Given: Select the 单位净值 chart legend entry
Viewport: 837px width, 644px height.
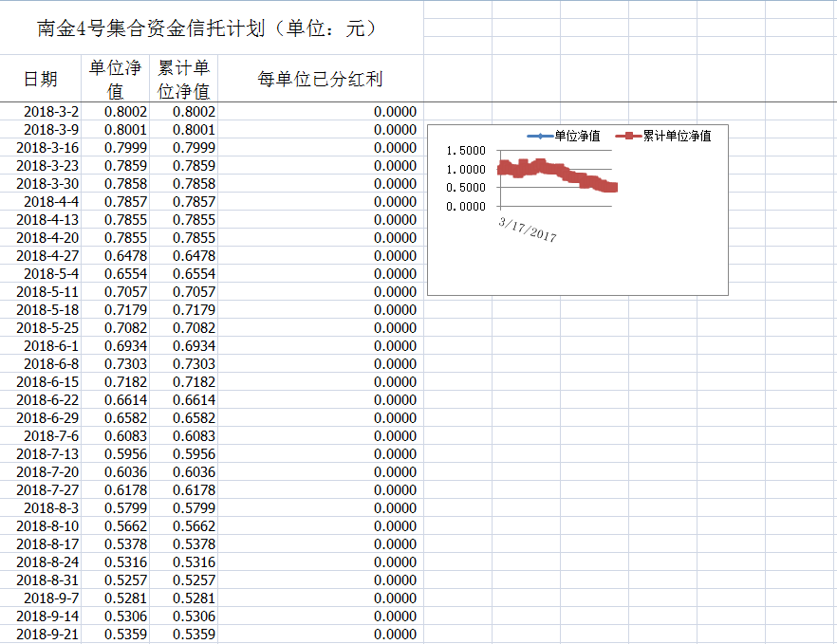Looking at the screenshot, I should pyautogui.click(x=564, y=136).
